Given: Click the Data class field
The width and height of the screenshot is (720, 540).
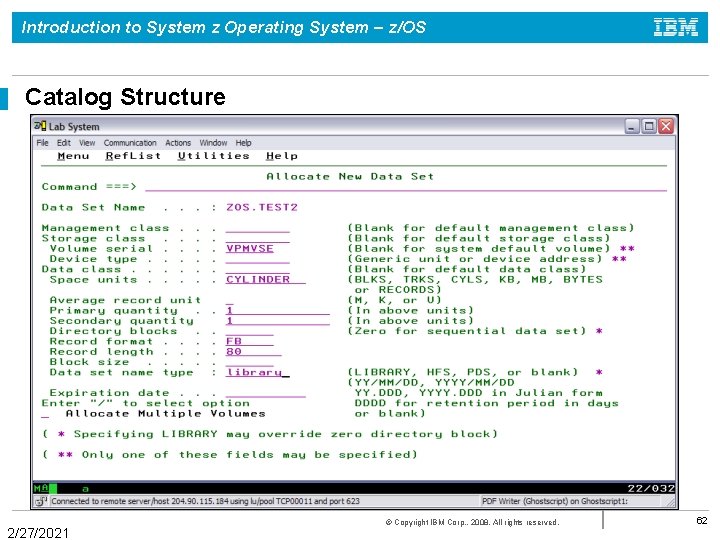Looking at the screenshot, I should tap(258, 269).
